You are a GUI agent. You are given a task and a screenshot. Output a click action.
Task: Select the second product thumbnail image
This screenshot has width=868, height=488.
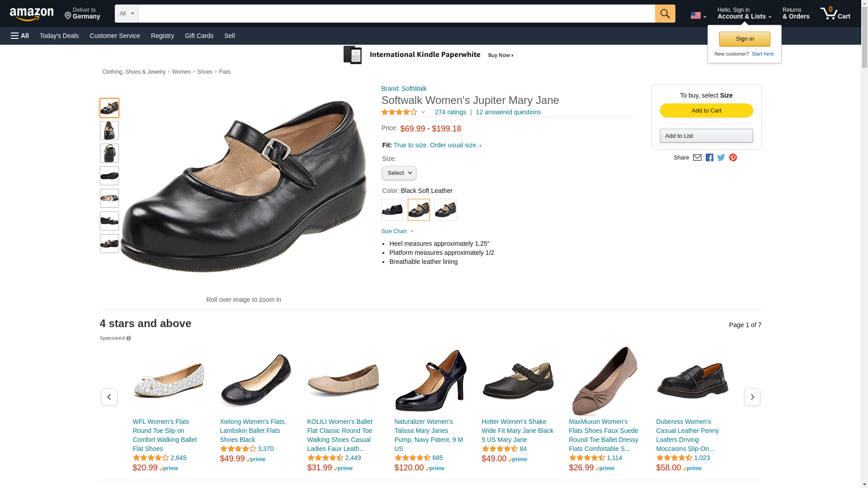point(109,131)
